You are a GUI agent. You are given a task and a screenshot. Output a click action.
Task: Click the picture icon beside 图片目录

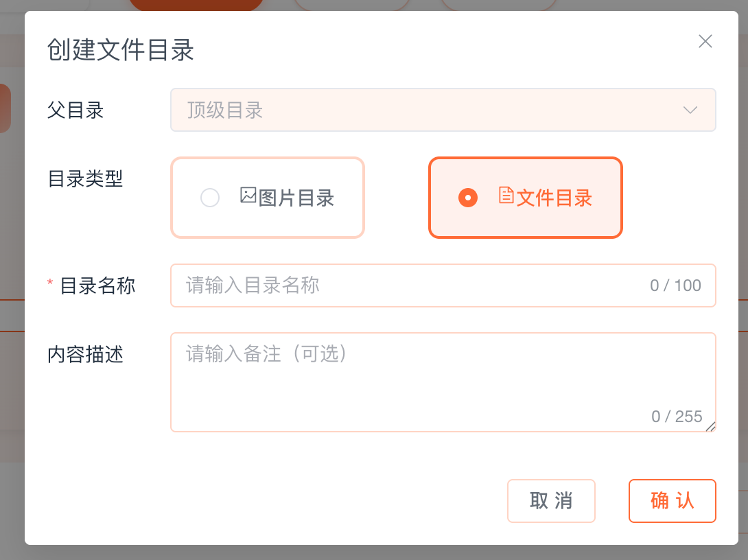[x=248, y=196]
